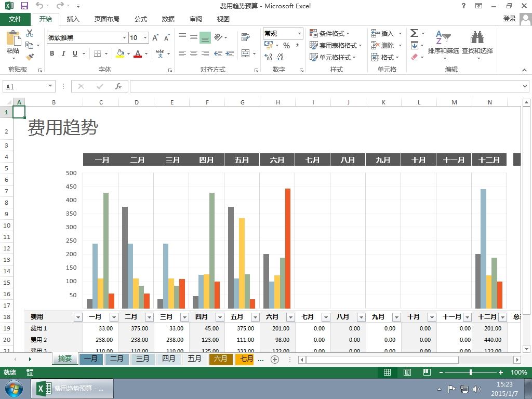Viewport: 532px width, 399px height.
Task: Click 登录 to sign in
Action: 509,19
